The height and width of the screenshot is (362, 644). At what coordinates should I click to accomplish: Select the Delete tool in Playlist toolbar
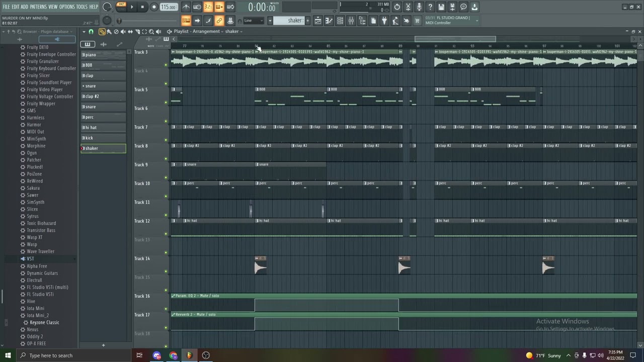(x=116, y=32)
